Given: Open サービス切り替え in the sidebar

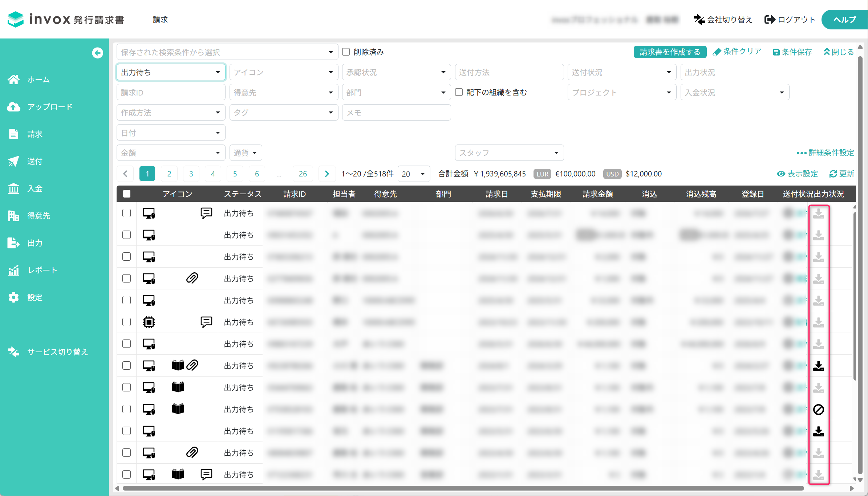Looking at the screenshot, I should pos(48,352).
